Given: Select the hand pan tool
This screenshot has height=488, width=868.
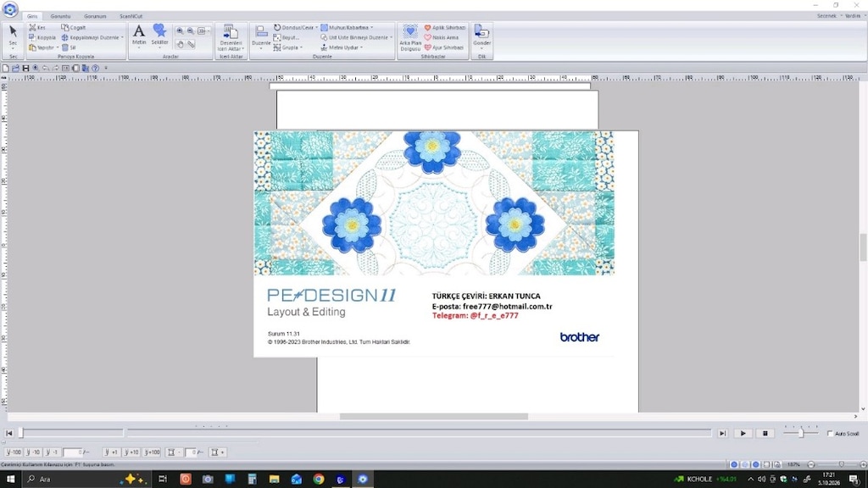Looking at the screenshot, I should pyautogui.click(x=180, y=44).
